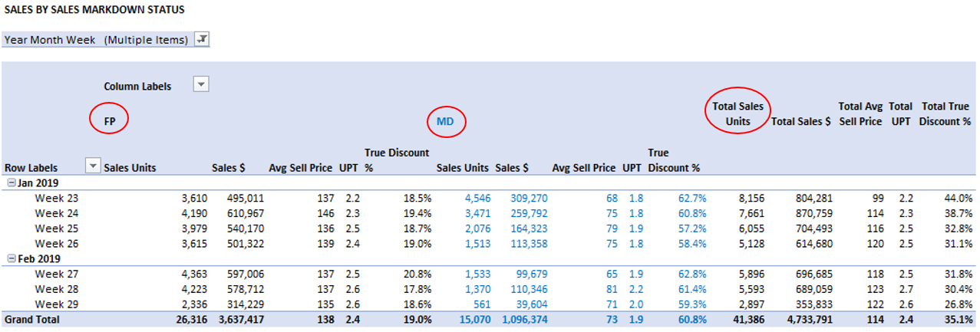
Task: Select the Week 29 row label
Action: click(x=57, y=304)
